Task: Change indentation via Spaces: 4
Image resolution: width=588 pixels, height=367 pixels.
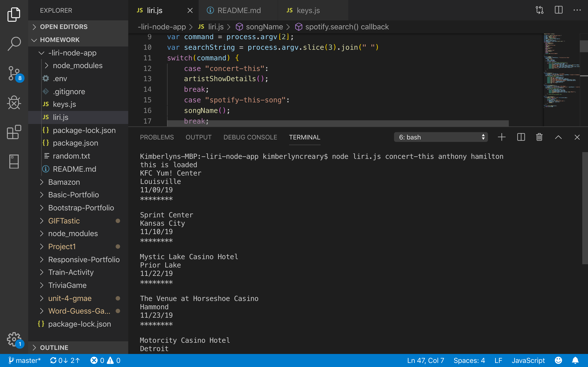Action: (469, 360)
